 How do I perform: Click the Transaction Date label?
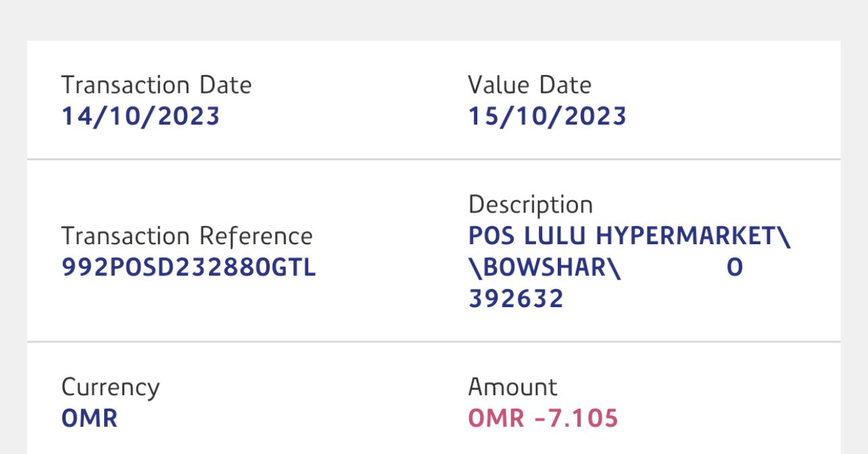[156, 85]
